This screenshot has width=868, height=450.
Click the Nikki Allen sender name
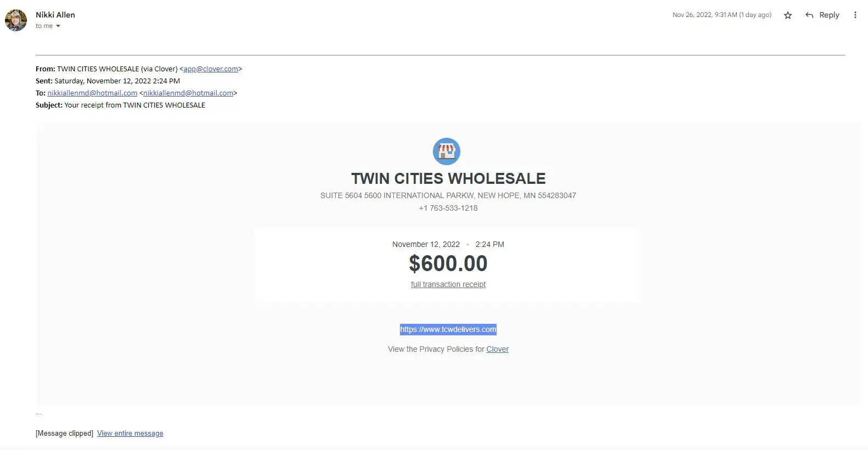[55, 15]
